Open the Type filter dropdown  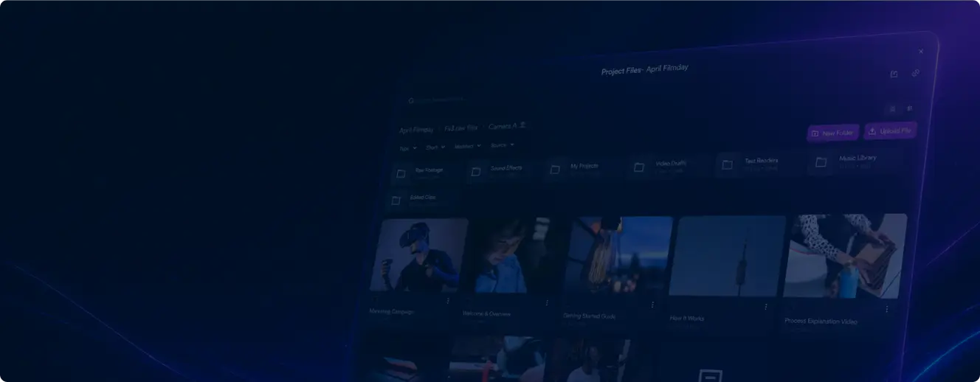(408, 148)
